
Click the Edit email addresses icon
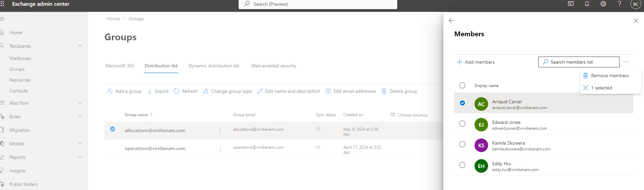pyautogui.click(x=328, y=91)
